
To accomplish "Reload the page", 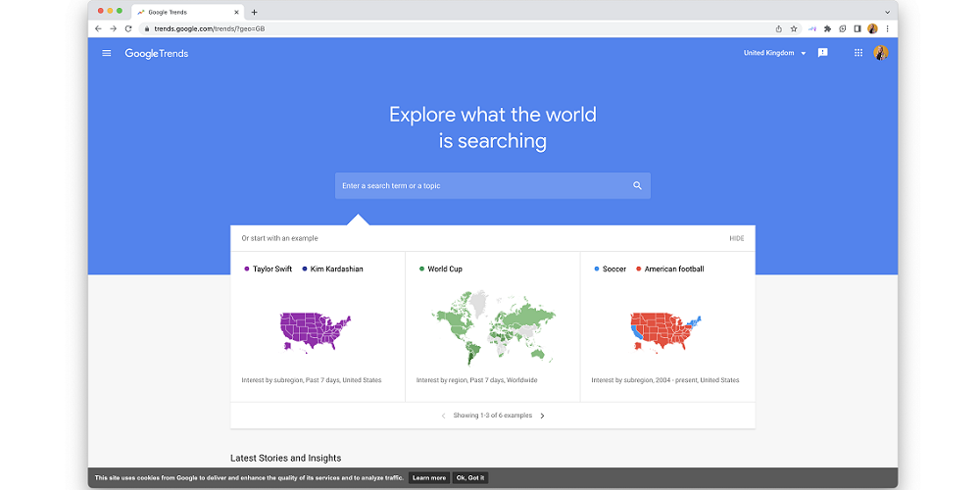I will pos(128,28).
